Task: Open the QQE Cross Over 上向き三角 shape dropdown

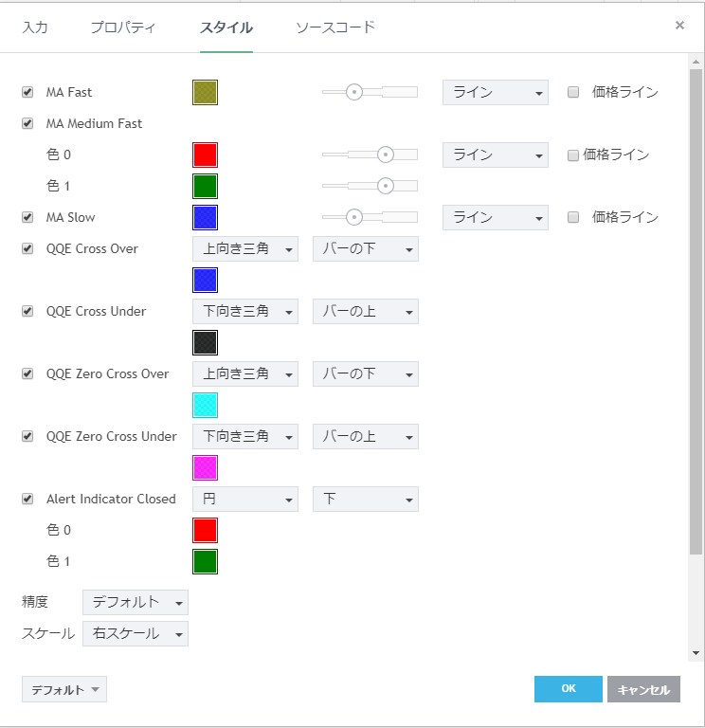Action: [244, 249]
